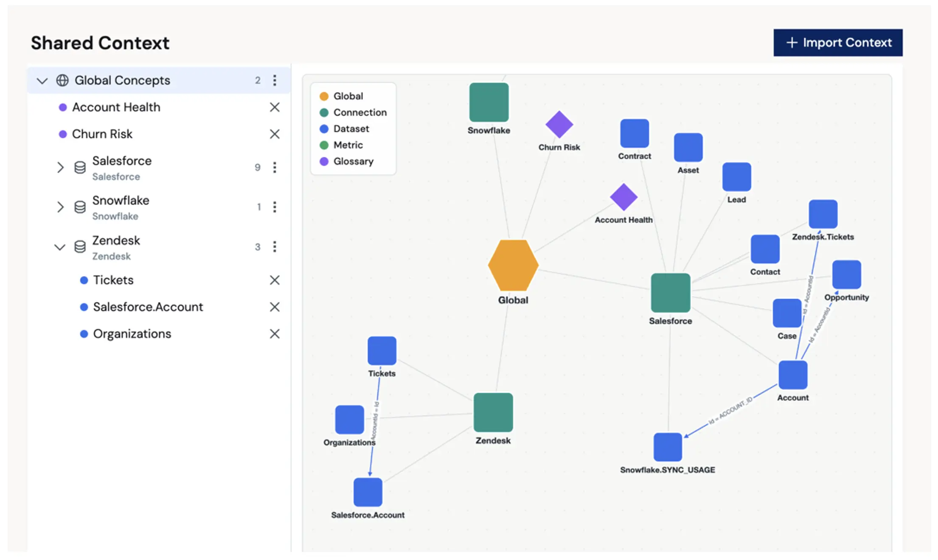The width and height of the screenshot is (938, 560).
Task: Click the Global Concepts globe icon
Action: pos(62,80)
